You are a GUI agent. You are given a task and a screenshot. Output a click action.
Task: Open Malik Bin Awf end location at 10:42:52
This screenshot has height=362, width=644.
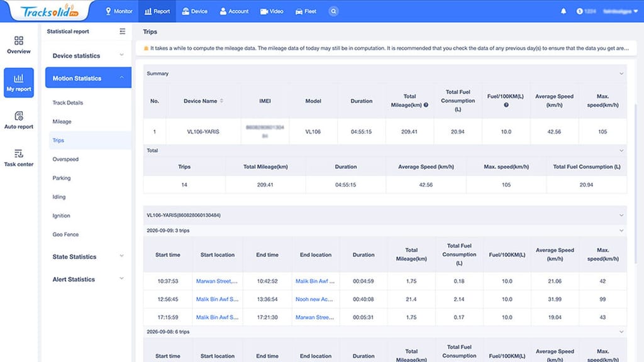[315, 281]
